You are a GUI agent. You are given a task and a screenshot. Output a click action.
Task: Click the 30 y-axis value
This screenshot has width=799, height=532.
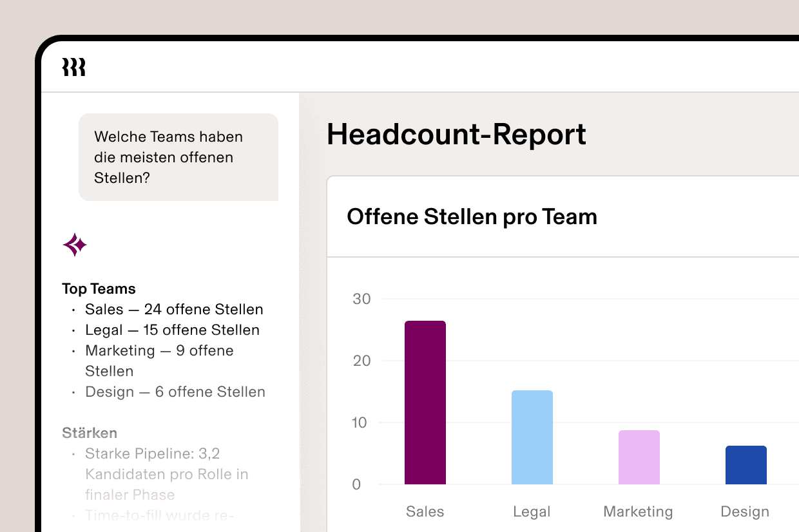[362, 299]
